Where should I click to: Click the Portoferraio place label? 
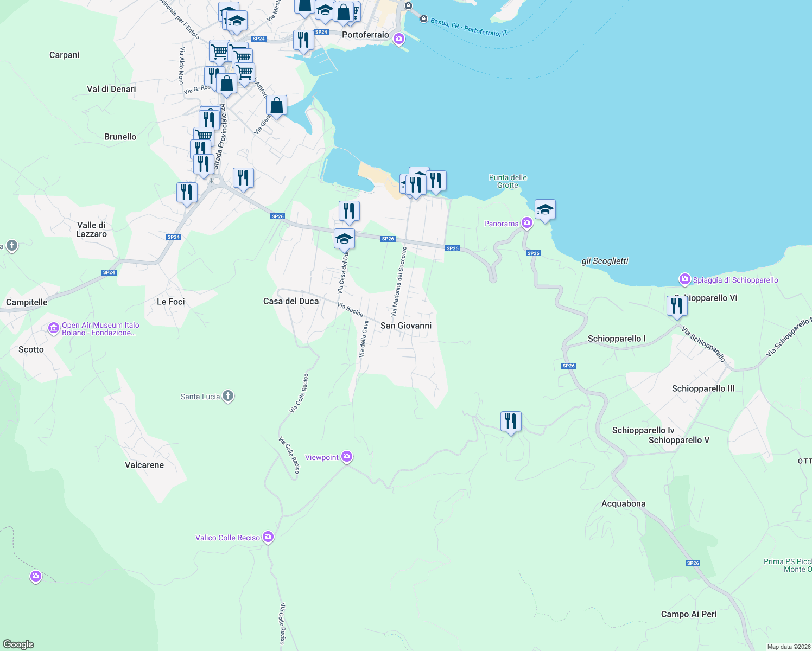click(x=365, y=34)
